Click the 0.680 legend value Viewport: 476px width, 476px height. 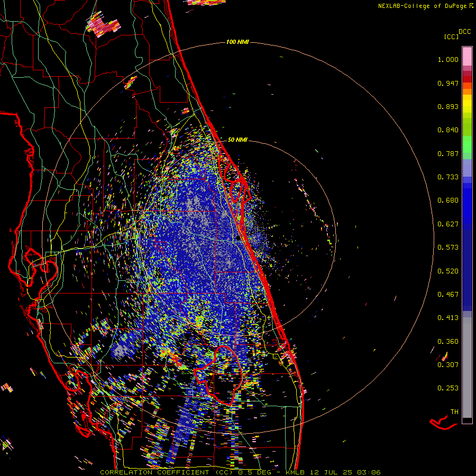[x=448, y=200]
